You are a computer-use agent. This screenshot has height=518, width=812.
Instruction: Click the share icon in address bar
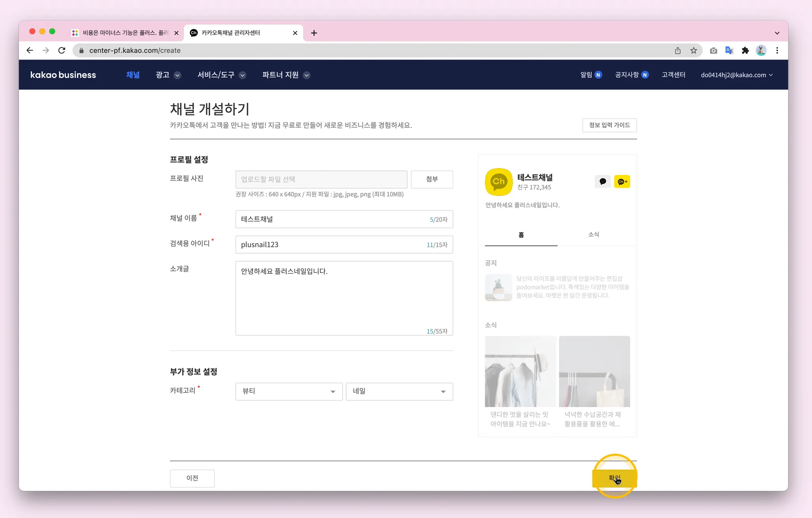click(x=678, y=50)
